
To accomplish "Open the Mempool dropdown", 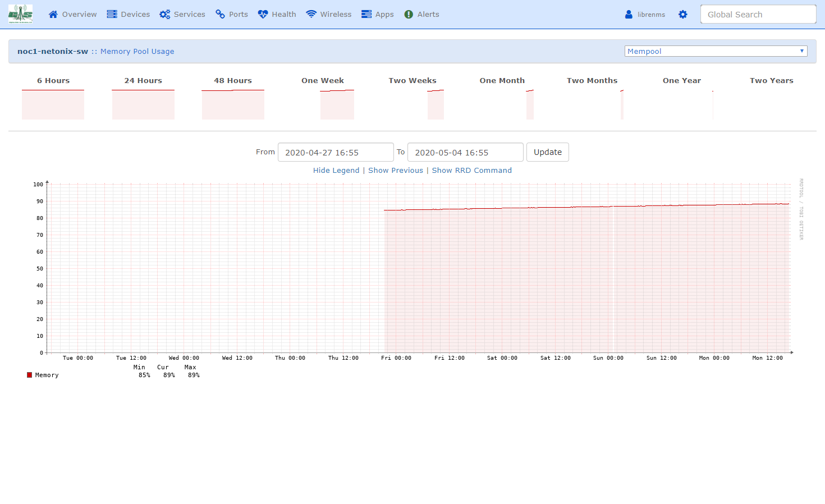I will click(716, 51).
